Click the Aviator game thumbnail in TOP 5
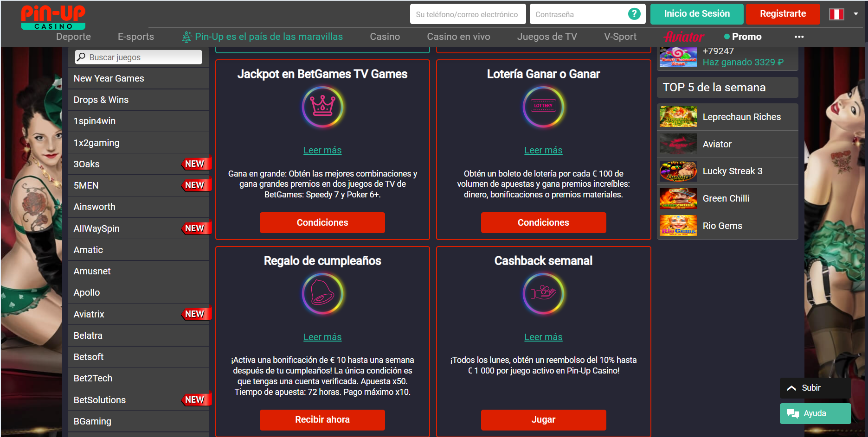868x437 pixels. click(678, 144)
